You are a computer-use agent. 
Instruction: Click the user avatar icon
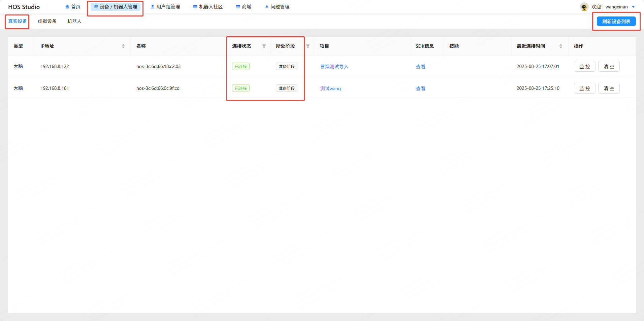tap(584, 7)
